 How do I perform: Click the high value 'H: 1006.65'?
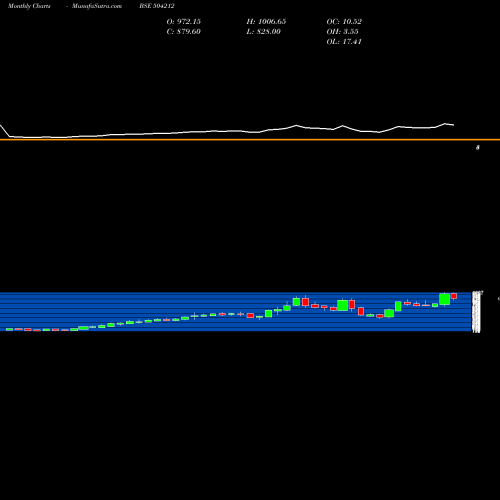266,22
